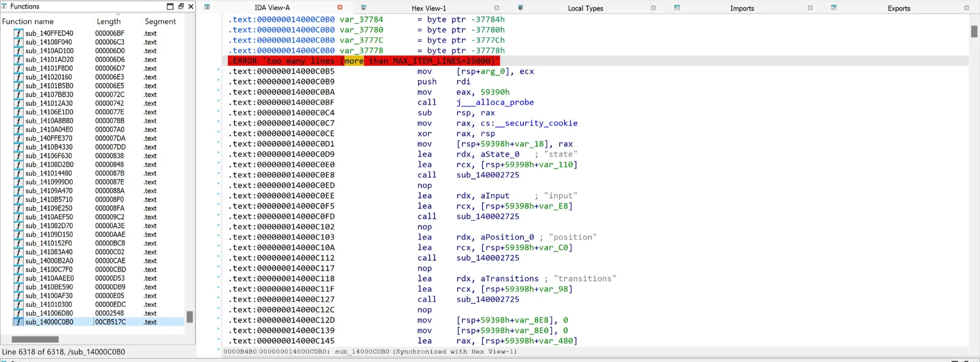Select sub_141006D80 in the function list
The width and height of the screenshot is (980, 362).
[49, 313]
